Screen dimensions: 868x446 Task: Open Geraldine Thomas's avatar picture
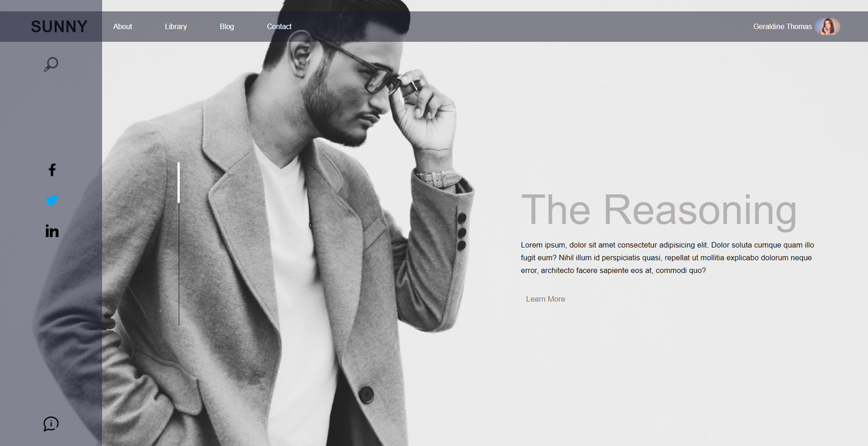click(x=827, y=26)
